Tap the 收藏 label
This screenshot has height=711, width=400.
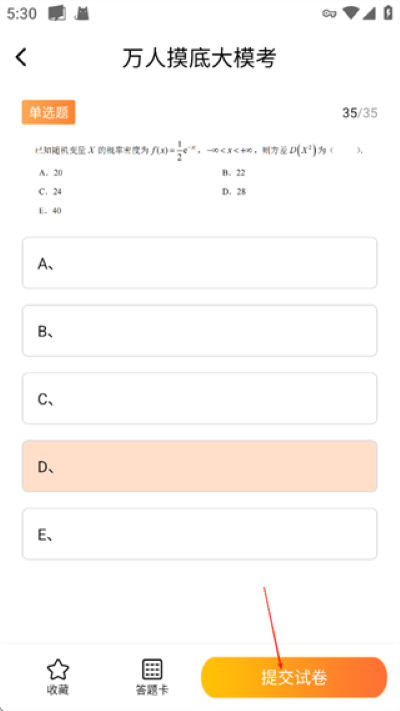pos(58,690)
